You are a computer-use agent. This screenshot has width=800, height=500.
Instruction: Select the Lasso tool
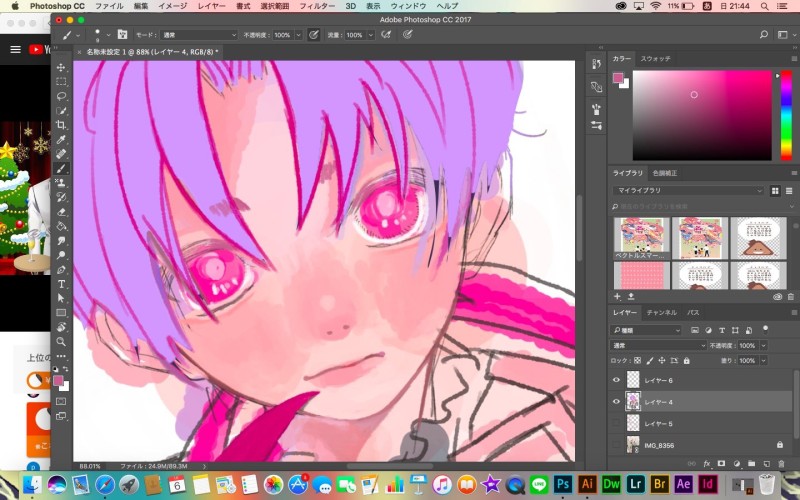[x=61, y=96]
